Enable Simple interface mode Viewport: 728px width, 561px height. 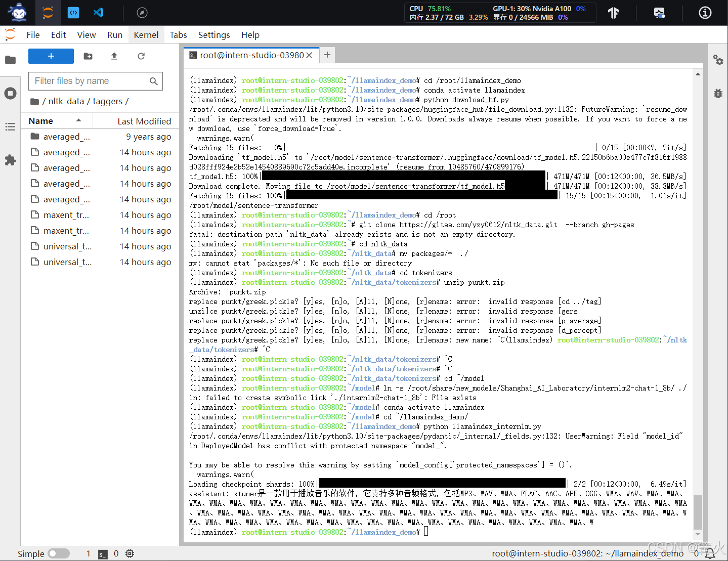pos(59,553)
